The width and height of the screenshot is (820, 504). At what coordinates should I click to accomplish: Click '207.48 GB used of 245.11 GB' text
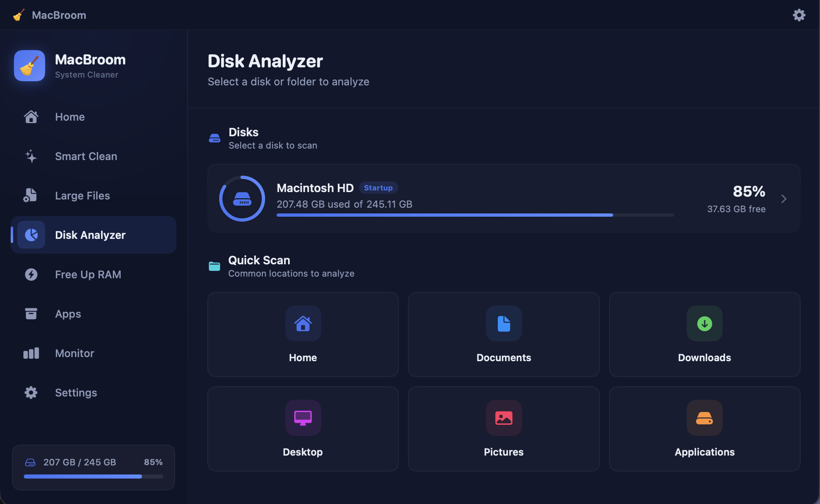[344, 204]
